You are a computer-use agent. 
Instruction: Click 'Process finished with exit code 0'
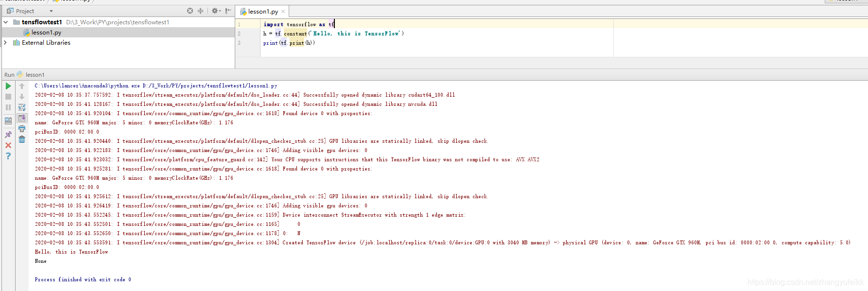83,279
